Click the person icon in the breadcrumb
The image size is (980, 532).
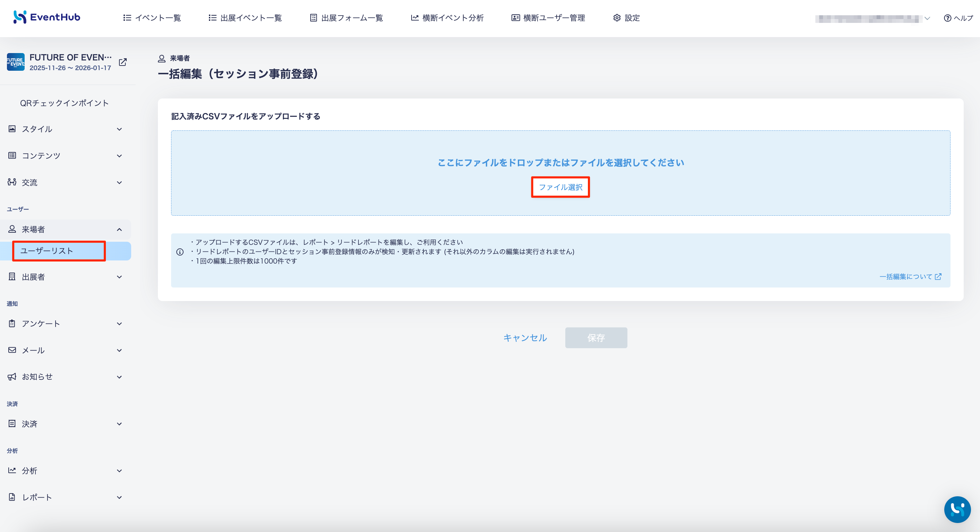pyautogui.click(x=162, y=59)
